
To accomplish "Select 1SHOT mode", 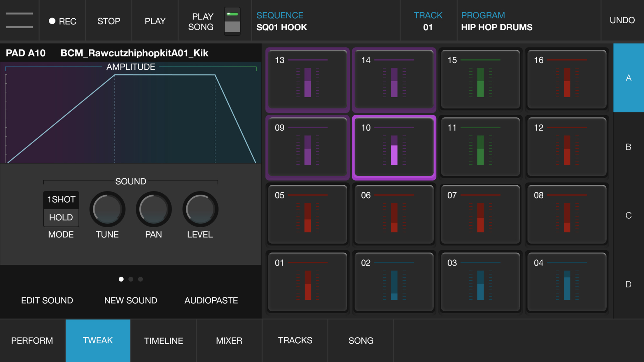I will (x=61, y=200).
